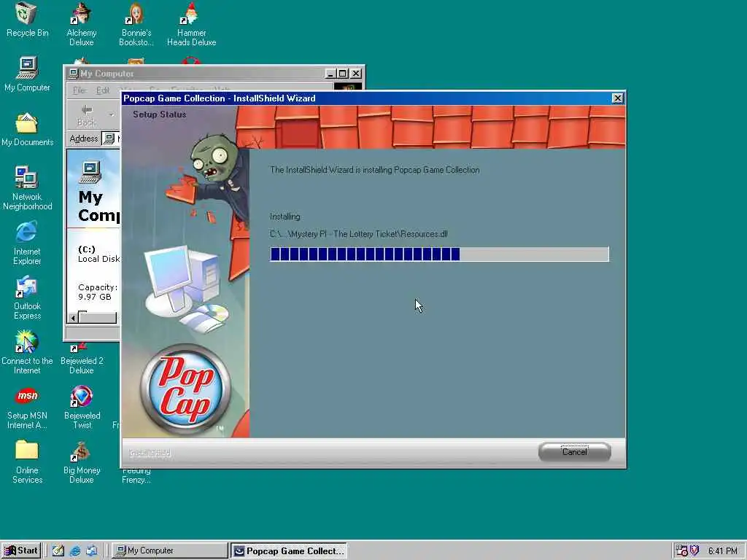The image size is (747, 560).
Task: Select the Bejeweled Twist shortcut
Action: point(82,407)
